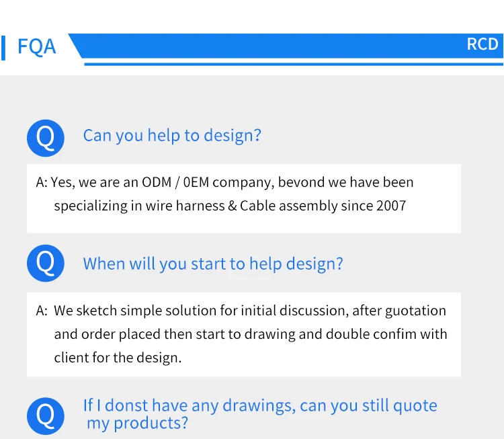Image resolution: width=504 pixels, height=439 pixels.
Task: Click the text "client for the design."
Action: pos(118,358)
